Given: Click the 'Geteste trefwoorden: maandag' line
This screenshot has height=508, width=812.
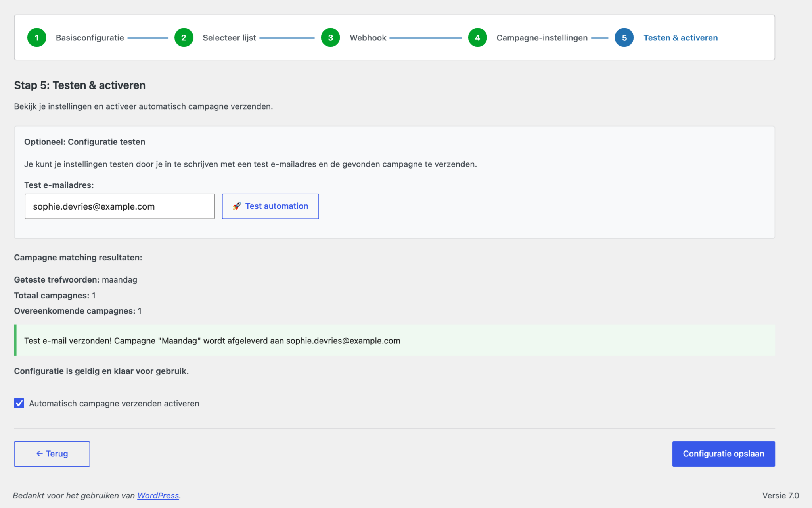Looking at the screenshot, I should click(x=76, y=280).
